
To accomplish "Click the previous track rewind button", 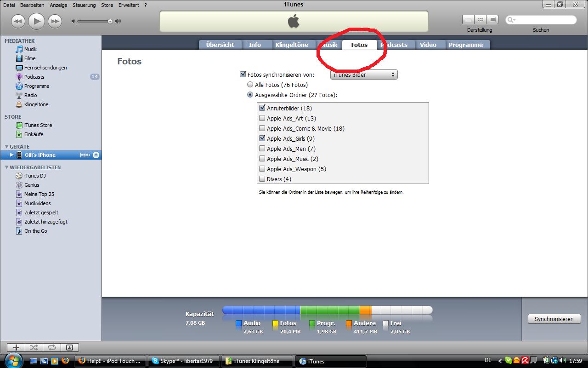I will 18,21.
